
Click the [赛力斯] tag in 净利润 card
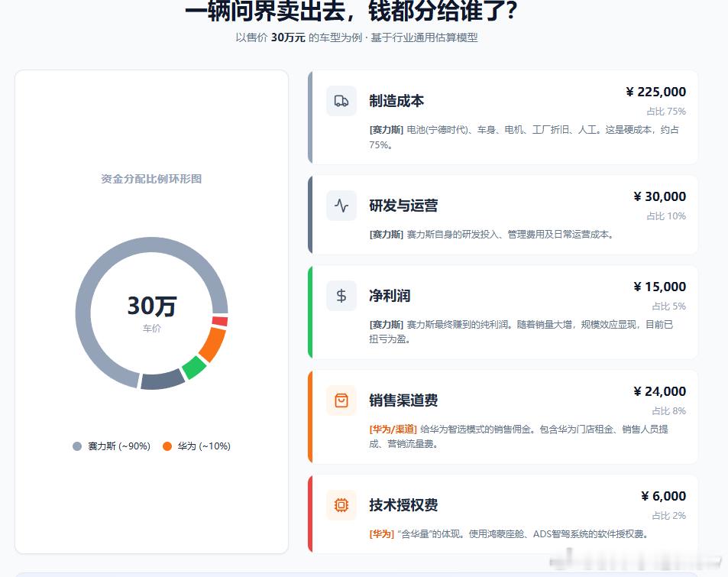point(387,324)
